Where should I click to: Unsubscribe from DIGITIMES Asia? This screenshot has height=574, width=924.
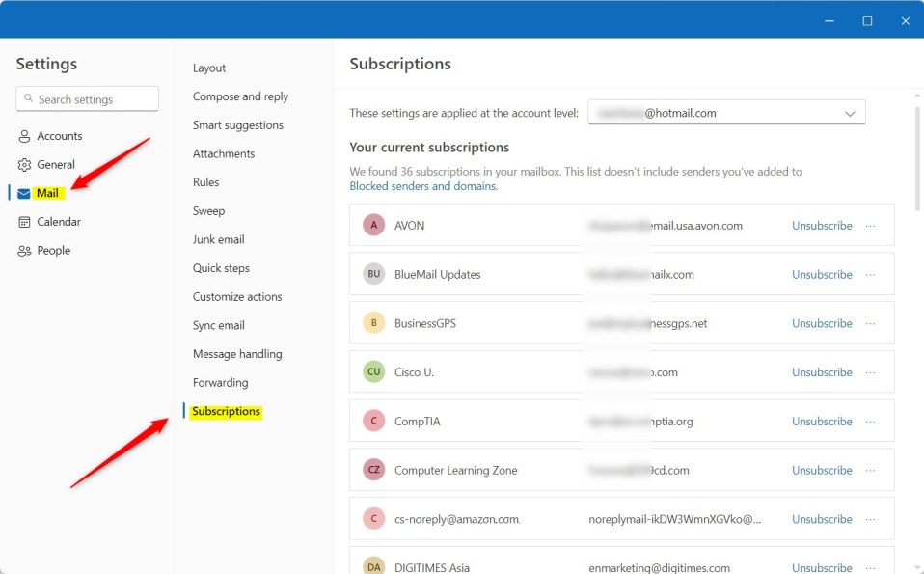[822, 567]
